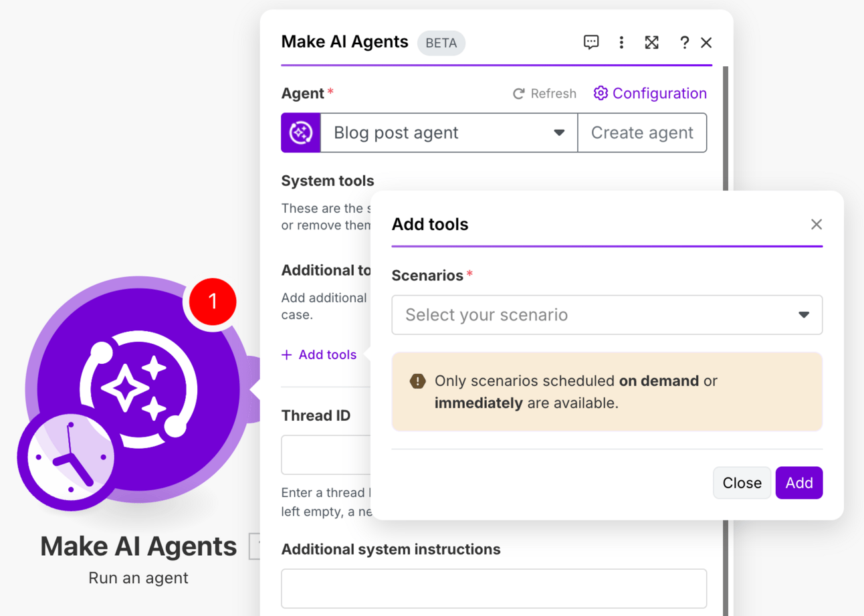Close the Add tools dialog with X
This screenshot has width=864, height=616.
click(x=817, y=224)
